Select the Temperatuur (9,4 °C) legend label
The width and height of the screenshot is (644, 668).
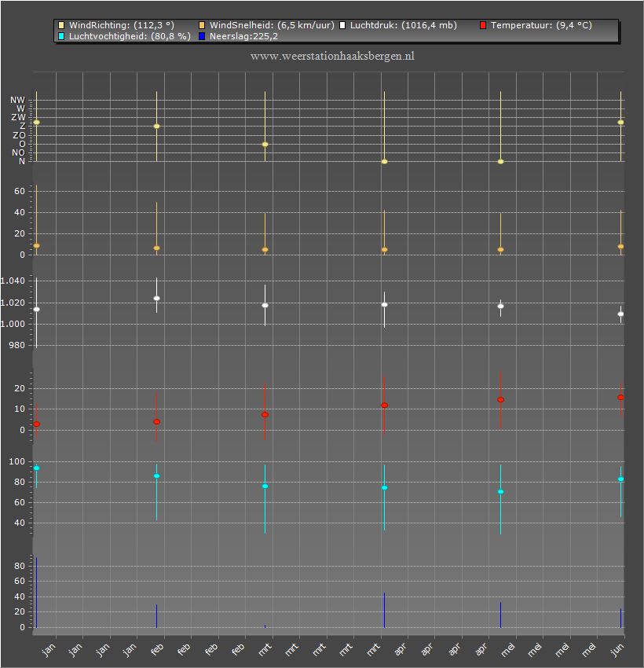tap(541, 26)
